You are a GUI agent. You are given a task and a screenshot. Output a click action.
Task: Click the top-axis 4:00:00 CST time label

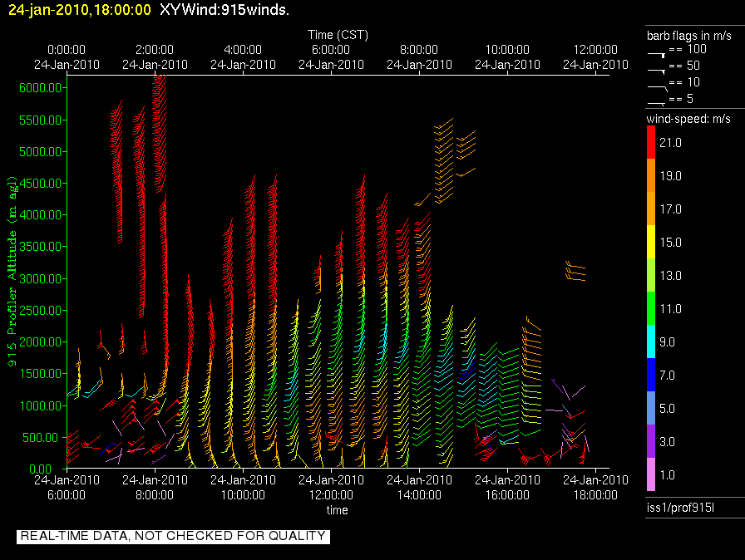tap(243, 50)
